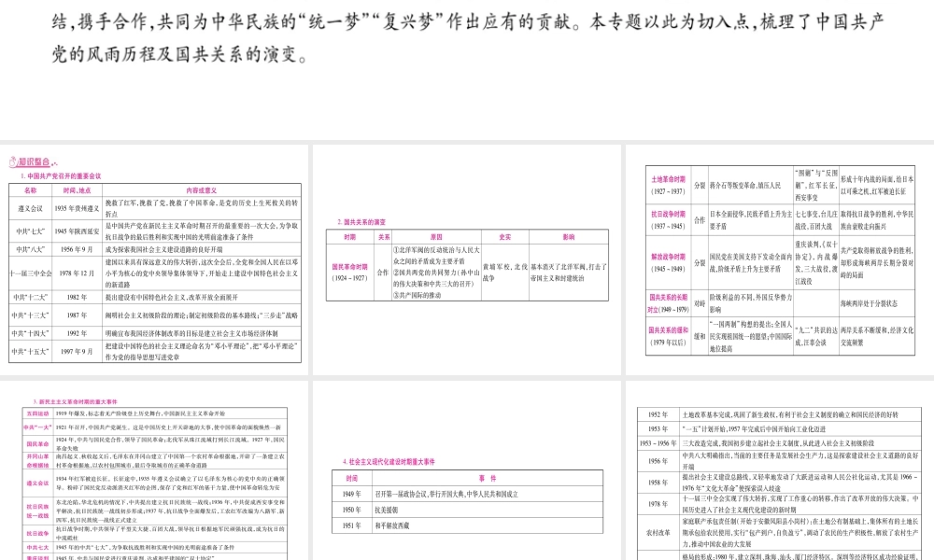Select the 抗美援朝 event cell
The height and width of the screenshot is (560, 934).
[488, 510]
